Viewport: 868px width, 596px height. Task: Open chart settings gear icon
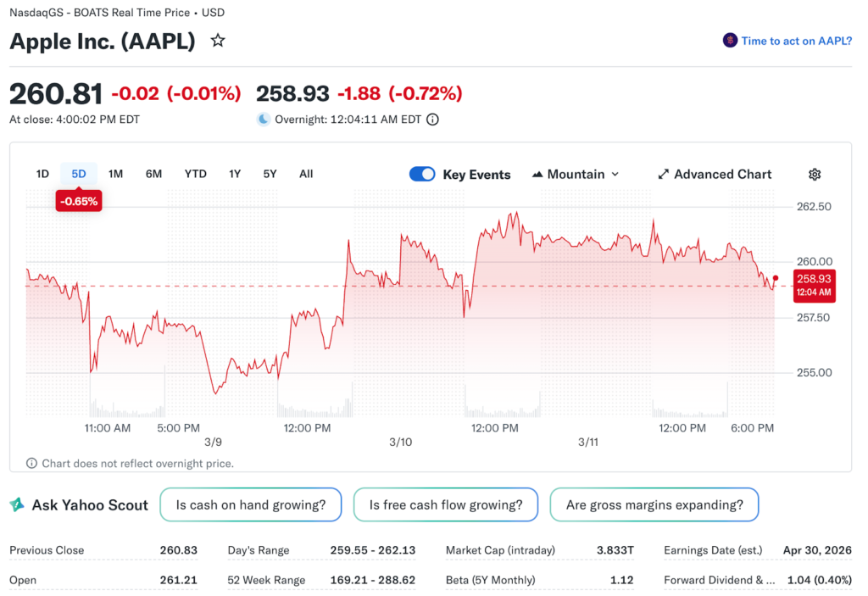(x=814, y=175)
